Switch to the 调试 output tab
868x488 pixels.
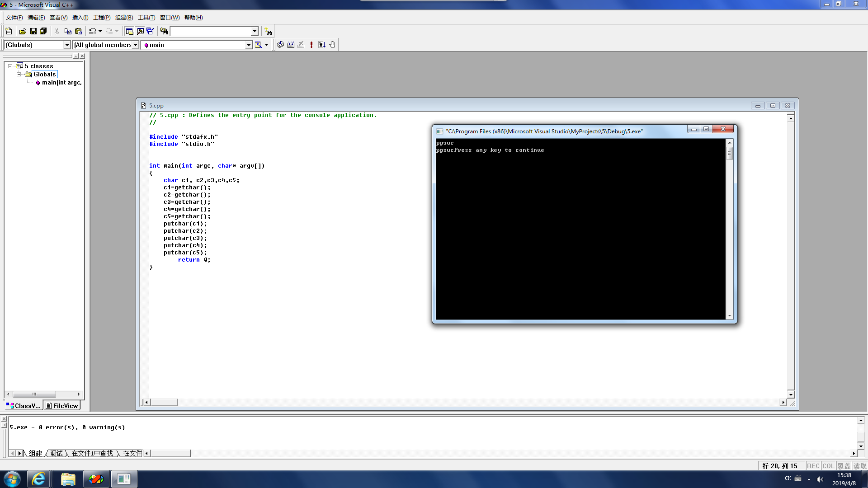pos(57,453)
